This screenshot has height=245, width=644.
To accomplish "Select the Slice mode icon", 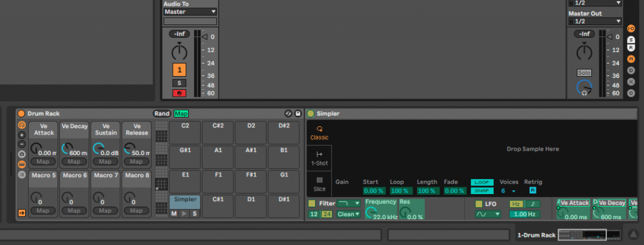I will point(319,184).
